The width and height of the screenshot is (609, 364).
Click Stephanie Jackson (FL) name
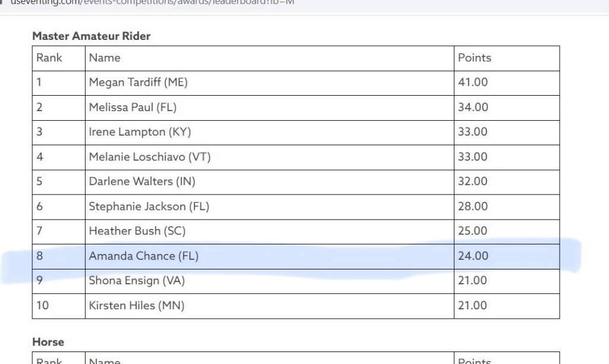[x=149, y=206]
